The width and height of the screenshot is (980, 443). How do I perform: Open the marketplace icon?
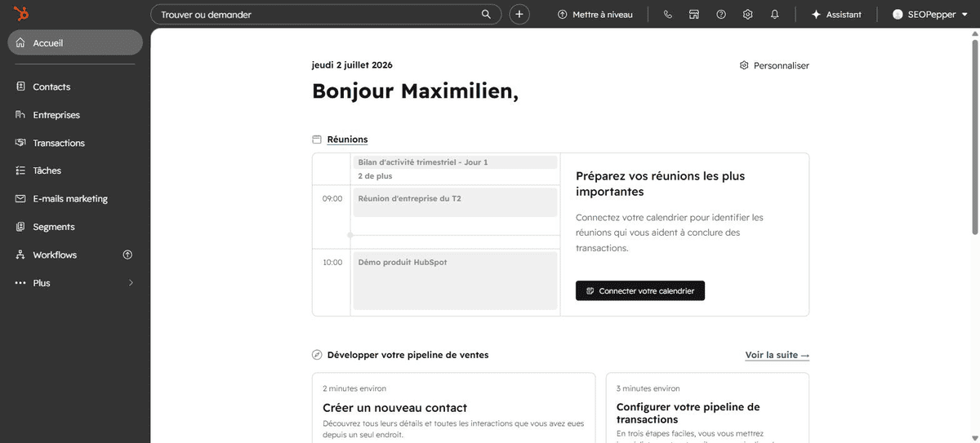point(694,14)
